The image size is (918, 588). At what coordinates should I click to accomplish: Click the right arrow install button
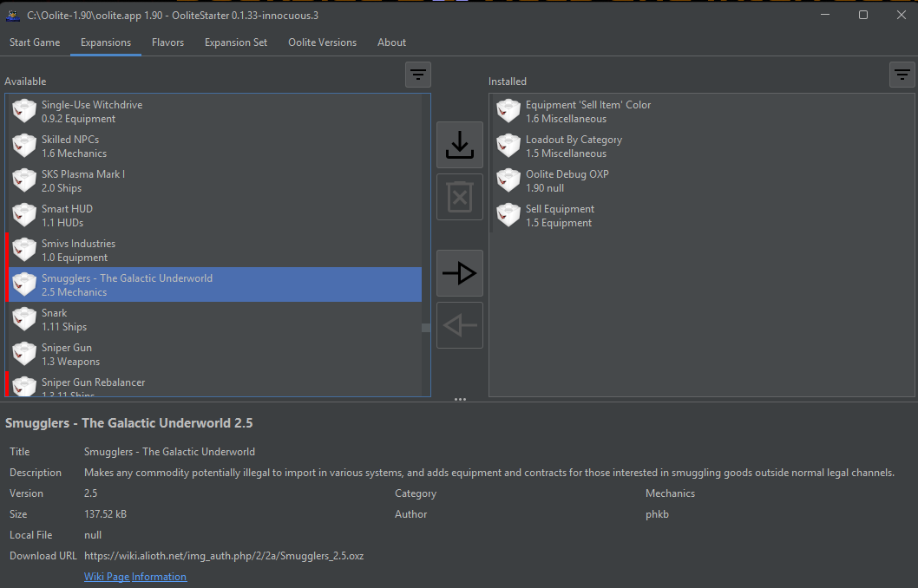[x=460, y=273]
